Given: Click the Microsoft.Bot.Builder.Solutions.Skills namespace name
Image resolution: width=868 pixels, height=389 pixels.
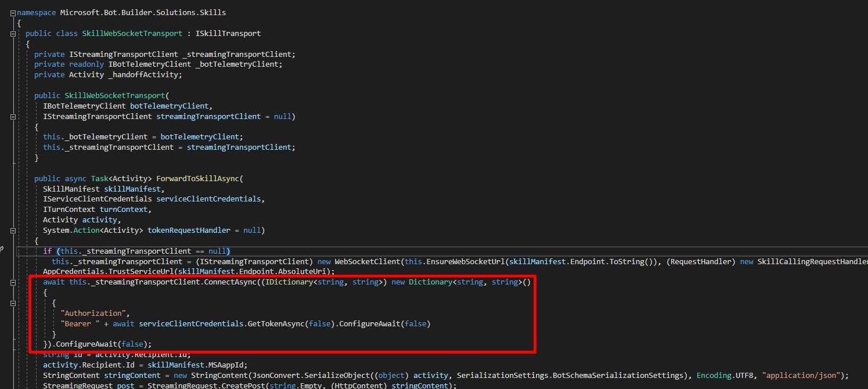Looking at the screenshot, I should coord(143,13).
